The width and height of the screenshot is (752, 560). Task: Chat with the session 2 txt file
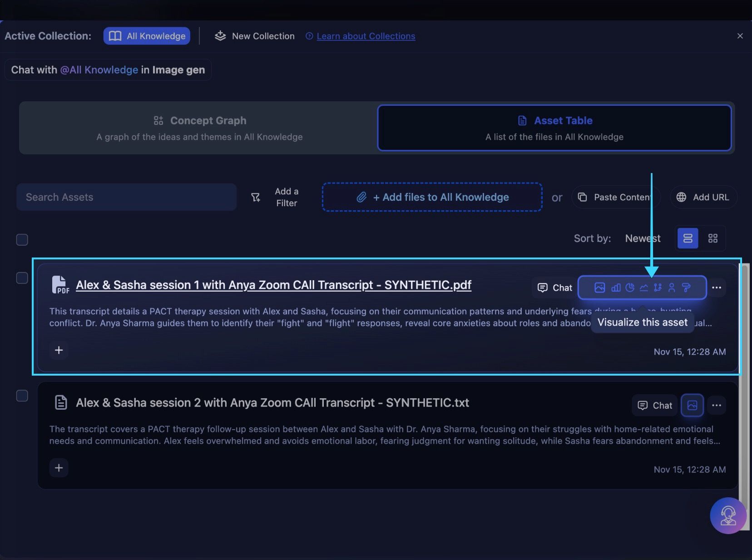point(654,405)
